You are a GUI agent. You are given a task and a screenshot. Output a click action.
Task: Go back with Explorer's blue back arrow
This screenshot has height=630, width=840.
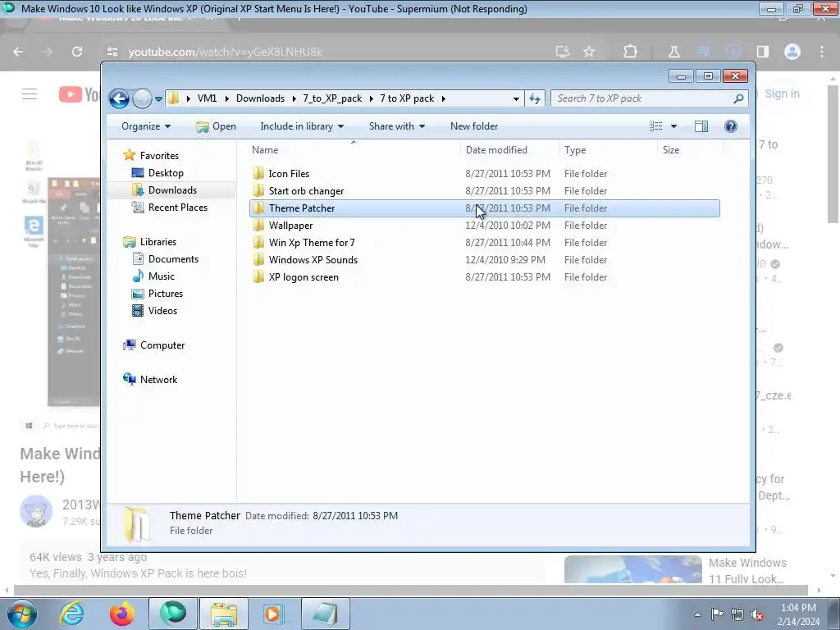coord(119,98)
